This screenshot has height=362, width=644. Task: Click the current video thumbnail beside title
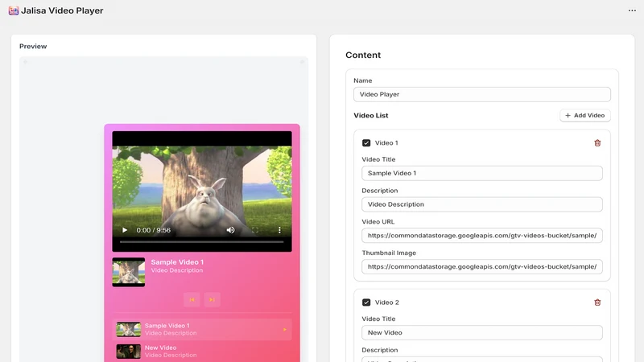pos(129,272)
